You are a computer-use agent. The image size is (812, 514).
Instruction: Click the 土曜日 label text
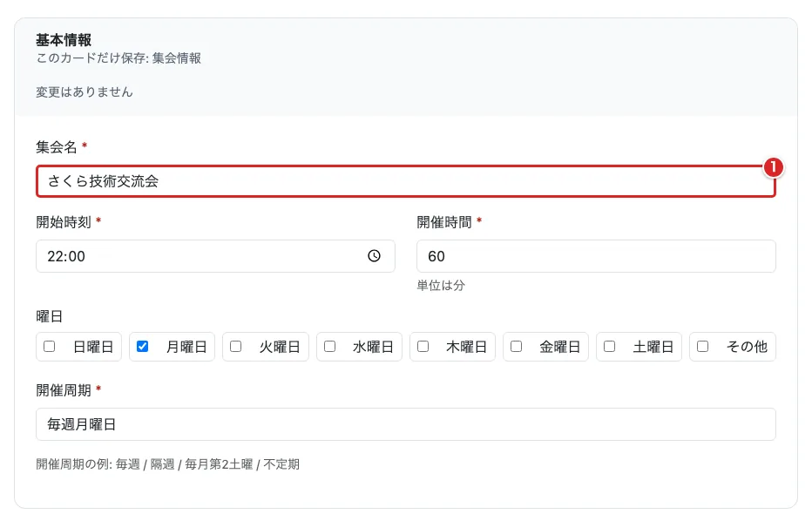click(x=653, y=347)
